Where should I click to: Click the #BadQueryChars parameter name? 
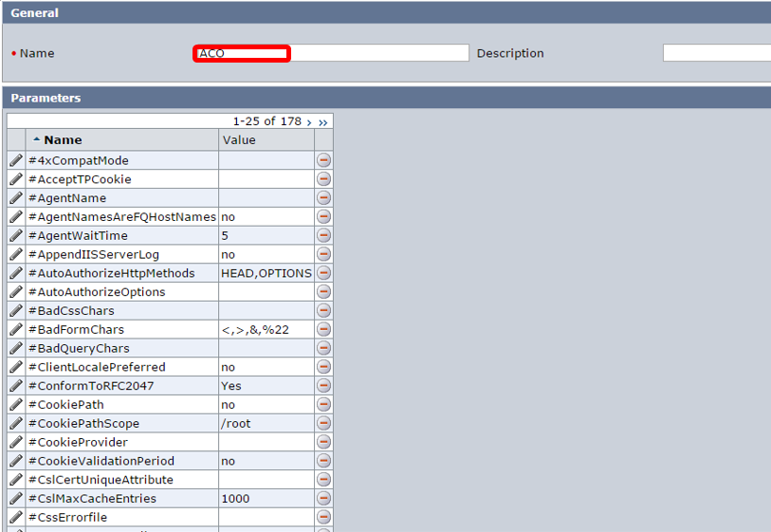[x=79, y=349]
